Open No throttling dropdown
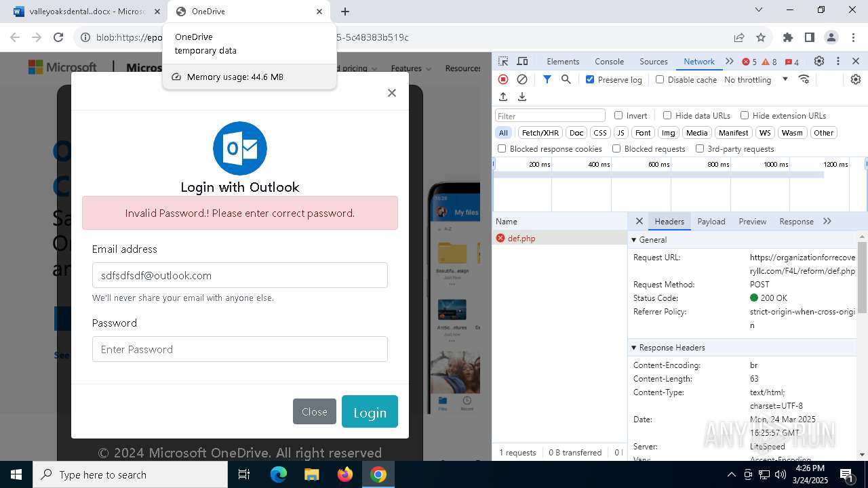868x488 pixels. click(x=756, y=79)
